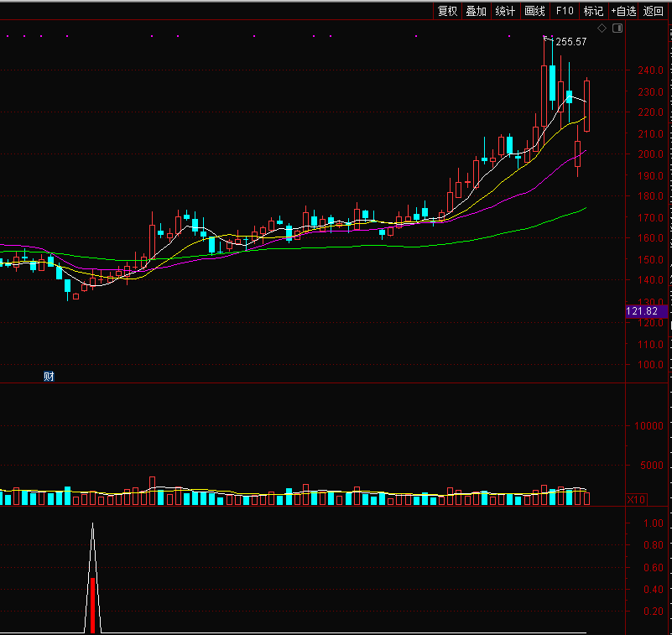Click the 财 financial marker icon
Screen dimensions: 672x635
[49, 376]
